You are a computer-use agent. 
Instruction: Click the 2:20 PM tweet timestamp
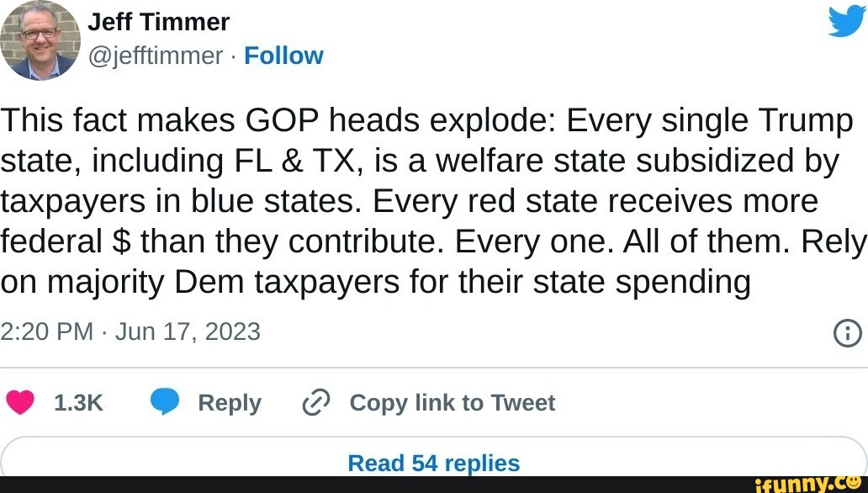(46, 331)
